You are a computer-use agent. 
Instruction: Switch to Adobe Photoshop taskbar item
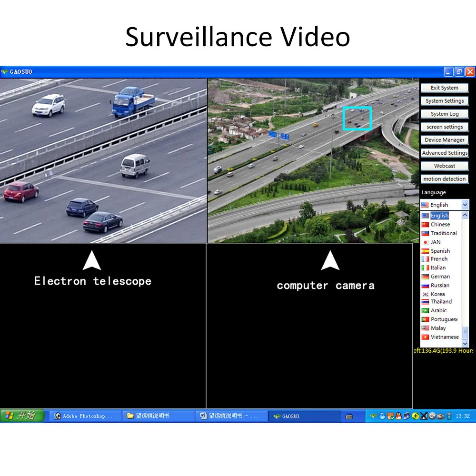pos(86,416)
